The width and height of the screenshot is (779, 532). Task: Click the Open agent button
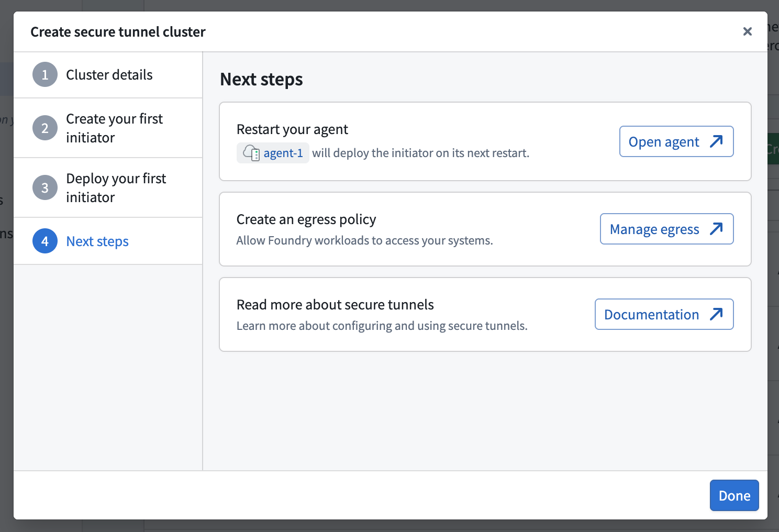tap(676, 141)
